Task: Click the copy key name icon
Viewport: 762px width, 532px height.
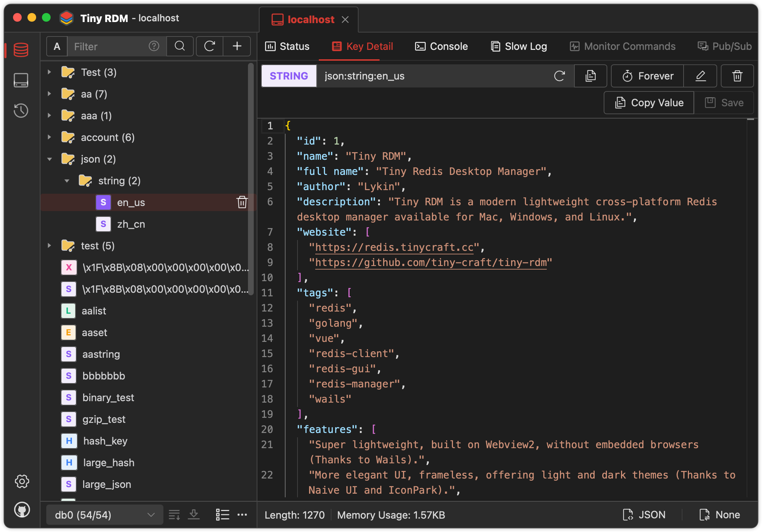Action: [590, 76]
